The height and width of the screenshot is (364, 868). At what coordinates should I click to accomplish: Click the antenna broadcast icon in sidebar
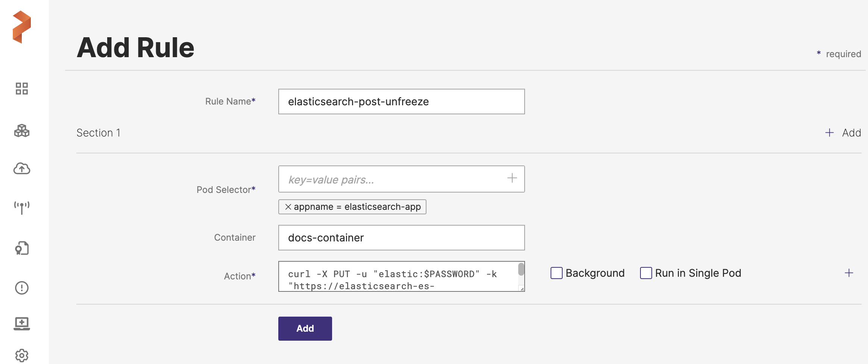[22, 207]
